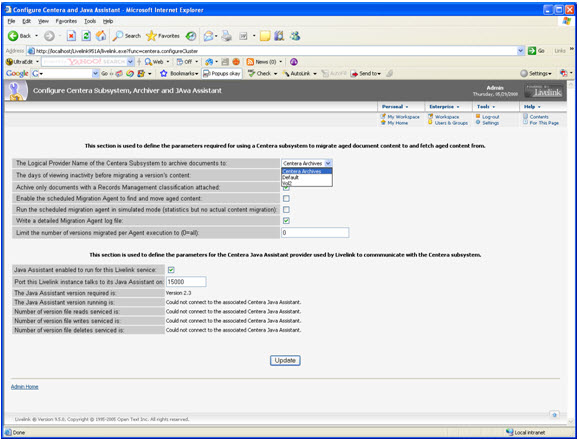
Task: Toggle the Records Management classification checkbox
Action: tap(286, 188)
